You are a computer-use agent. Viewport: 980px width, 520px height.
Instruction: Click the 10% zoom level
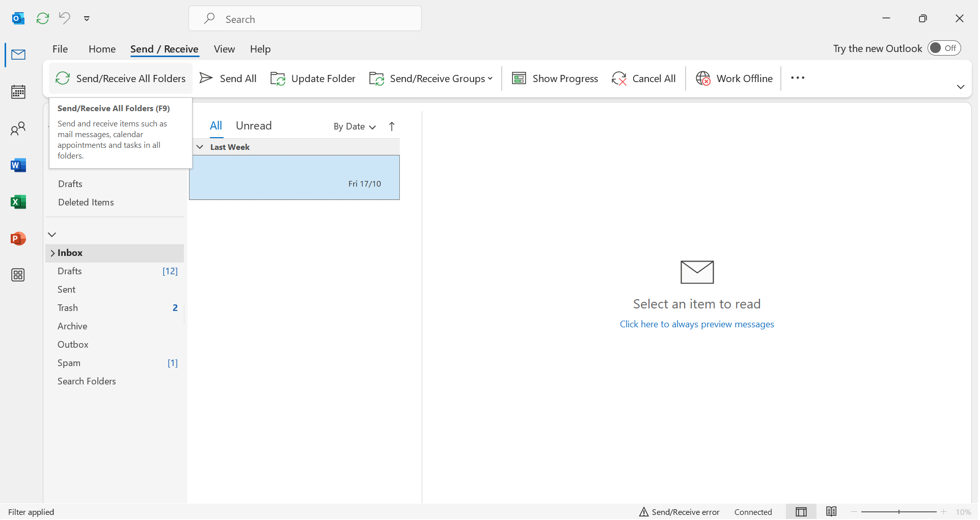963,512
